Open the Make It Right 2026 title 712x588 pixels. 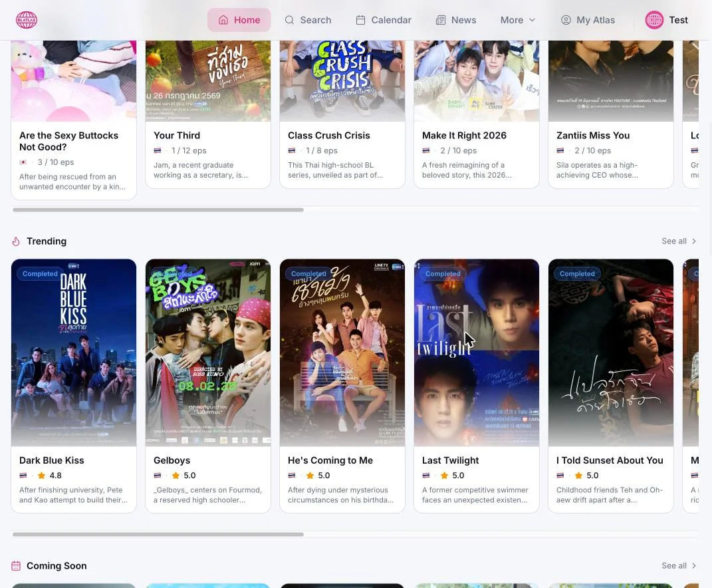(x=464, y=136)
